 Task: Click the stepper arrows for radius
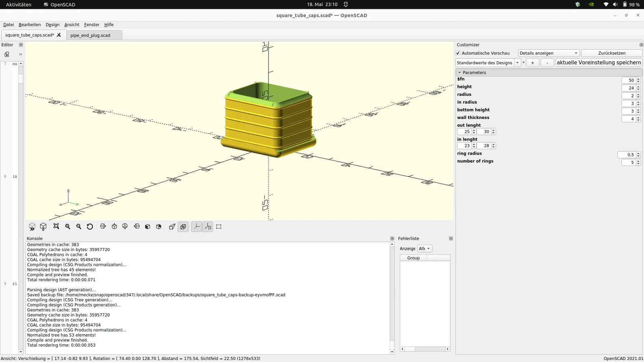click(638, 96)
